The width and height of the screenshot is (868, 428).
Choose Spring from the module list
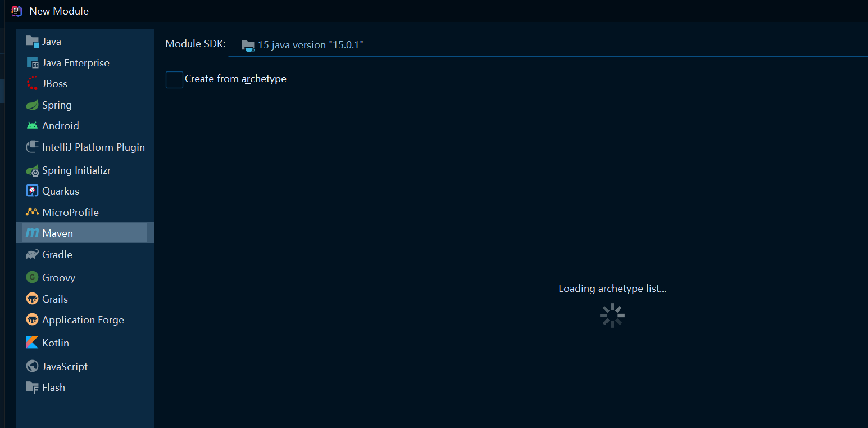click(85, 105)
